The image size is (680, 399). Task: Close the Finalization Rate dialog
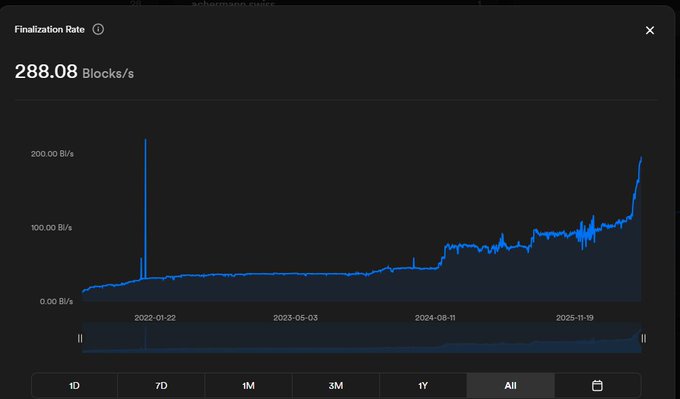(650, 30)
